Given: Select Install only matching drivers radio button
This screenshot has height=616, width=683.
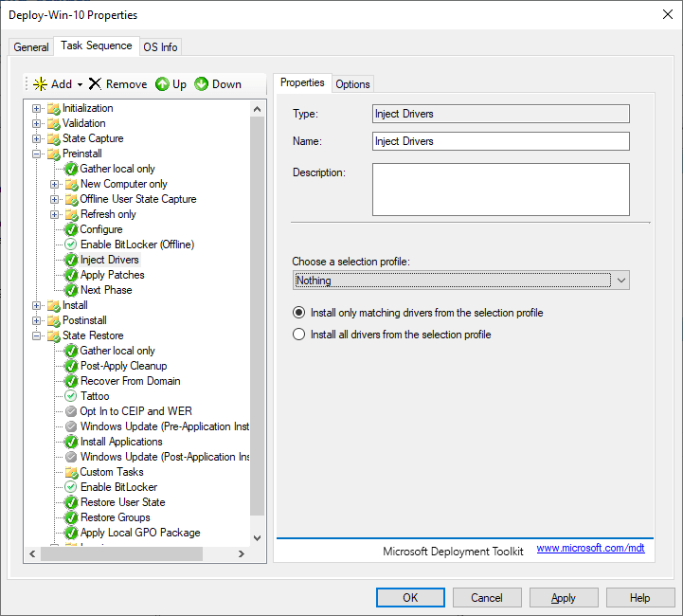Looking at the screenshot, I should 299,313.
